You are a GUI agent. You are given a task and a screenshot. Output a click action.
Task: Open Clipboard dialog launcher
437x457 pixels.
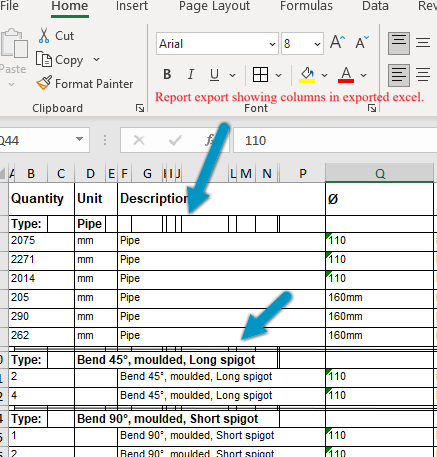click(140, 108)
